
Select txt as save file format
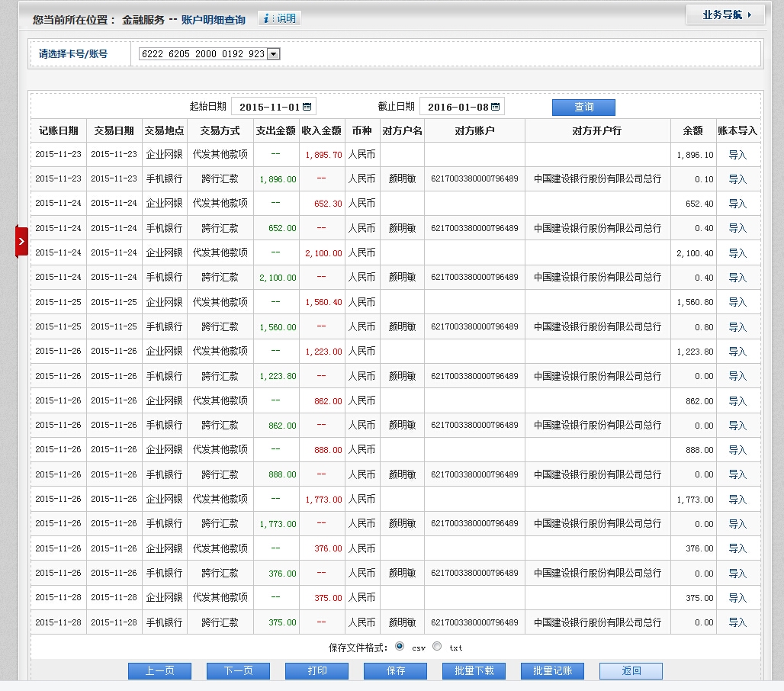437,647
